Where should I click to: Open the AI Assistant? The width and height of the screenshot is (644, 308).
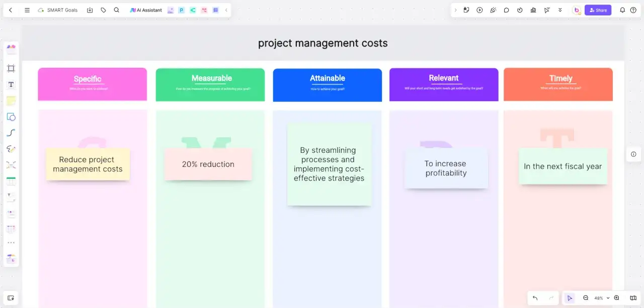[146, 10]
